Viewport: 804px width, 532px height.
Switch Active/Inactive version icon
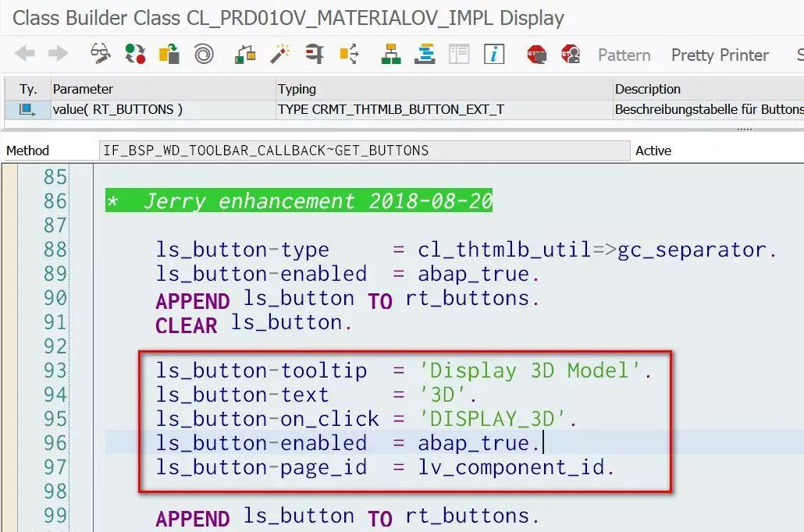coord(135,53)
